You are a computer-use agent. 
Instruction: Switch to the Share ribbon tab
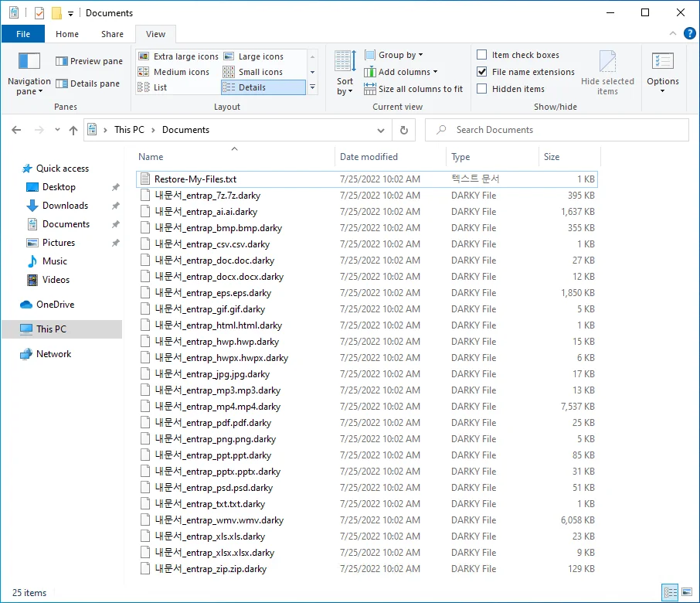(x=112, y=34)
